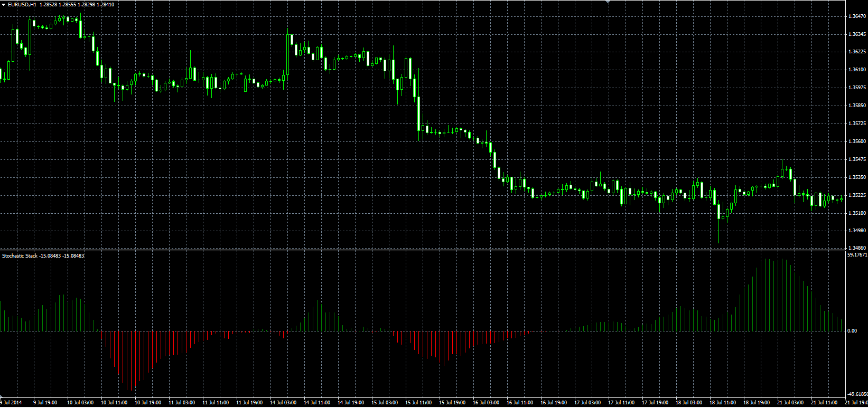Click time axis label 9 Jul 19:00
868x408 pixels.
click(45, 403)
